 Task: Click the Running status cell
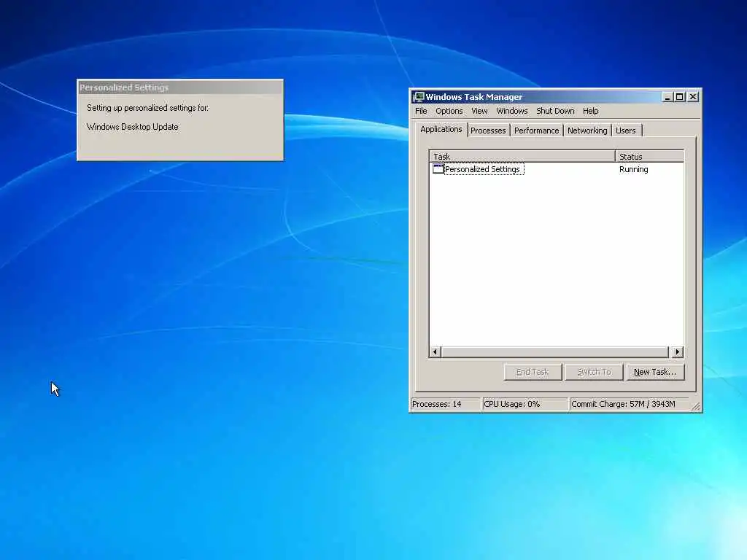point(634,169)
